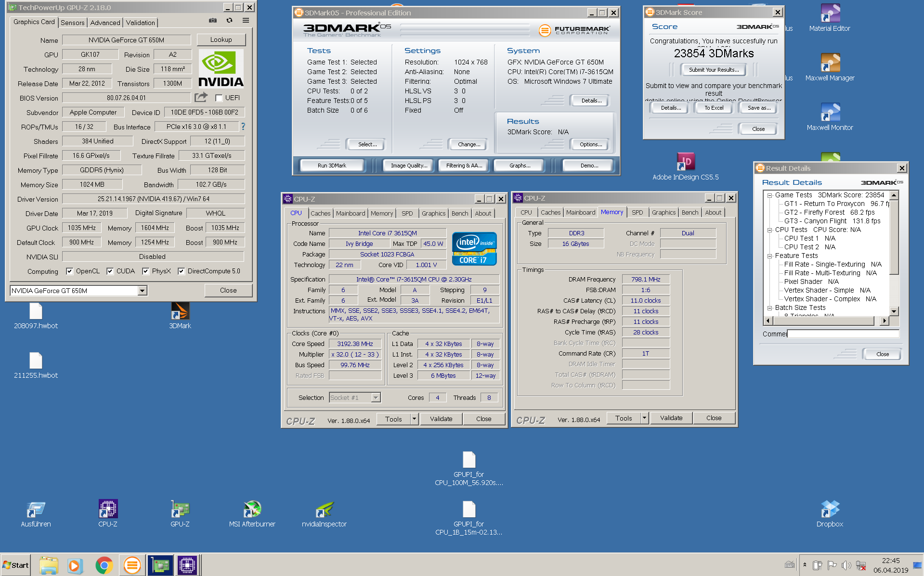Click the Graphs button in 3DMark05
924x576 pixels.
click(520, 166)
